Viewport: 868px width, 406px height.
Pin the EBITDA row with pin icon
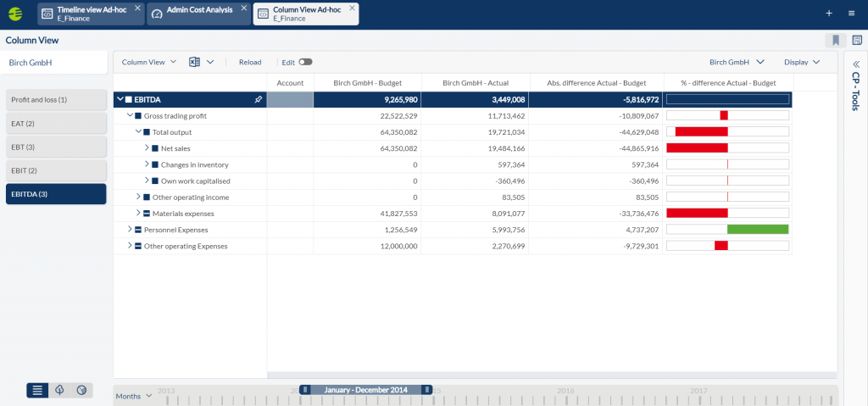pyautogui.click(x=258, y=100)
